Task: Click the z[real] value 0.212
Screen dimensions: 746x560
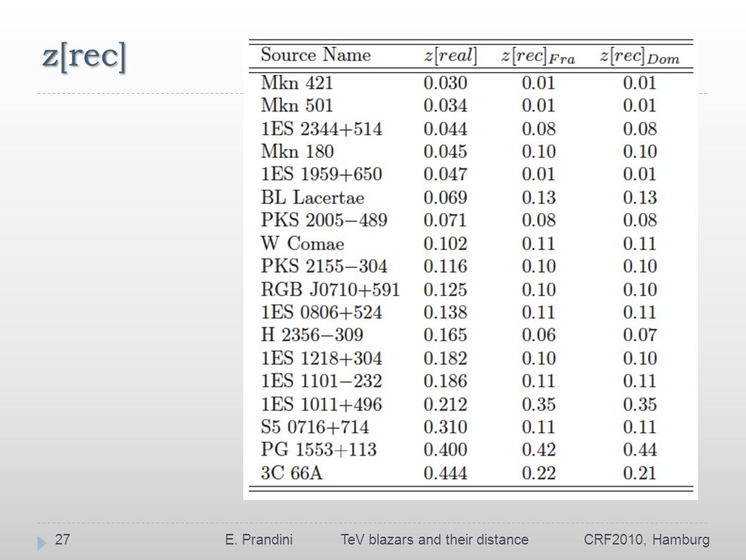Action: coord(446,404)
